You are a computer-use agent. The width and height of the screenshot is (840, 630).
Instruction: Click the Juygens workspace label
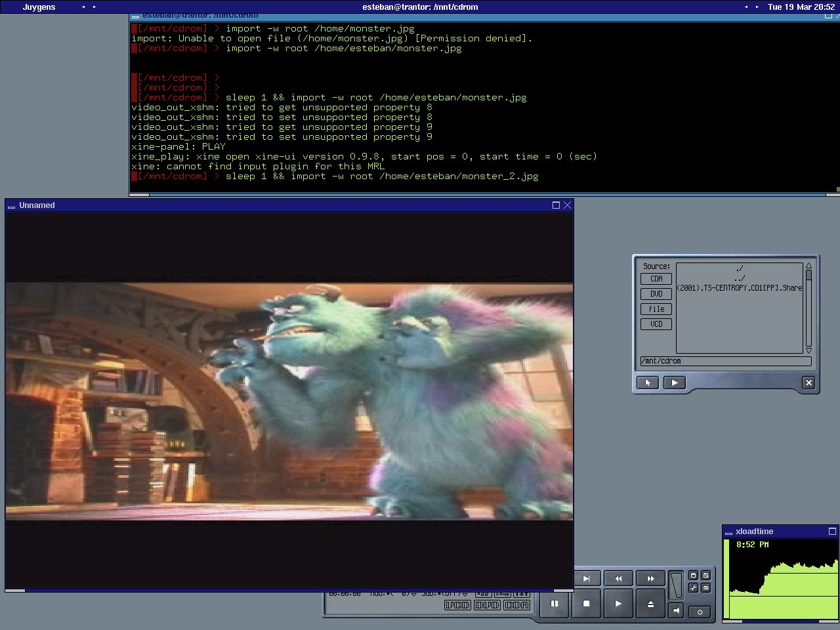(39, 7)
